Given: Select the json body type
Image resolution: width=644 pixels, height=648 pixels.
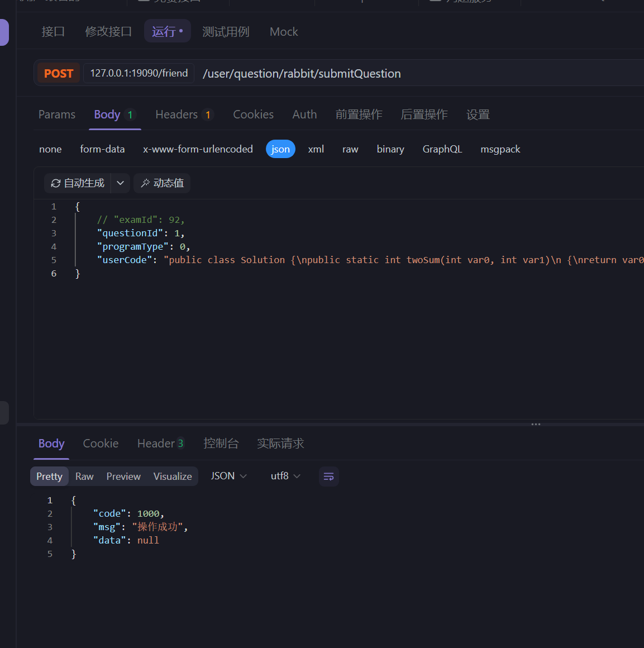Looking at the screenshot, I should pyautogui.click(x=280, y=149).
